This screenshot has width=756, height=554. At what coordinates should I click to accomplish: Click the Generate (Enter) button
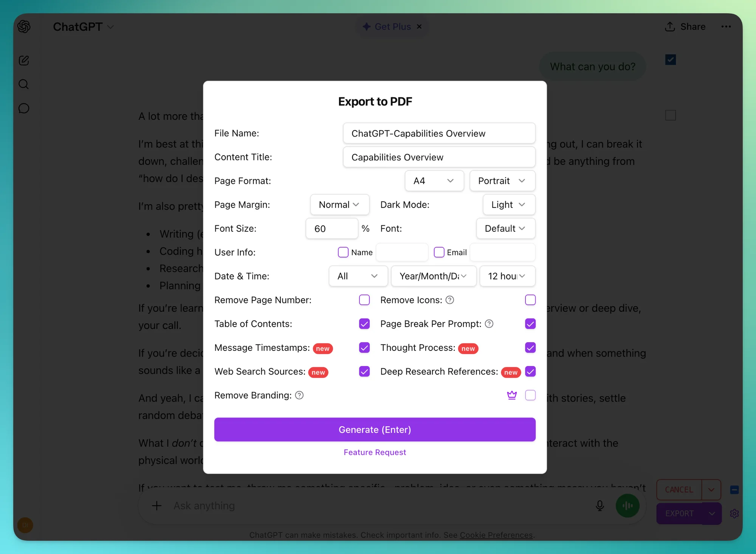coord(375,430)
